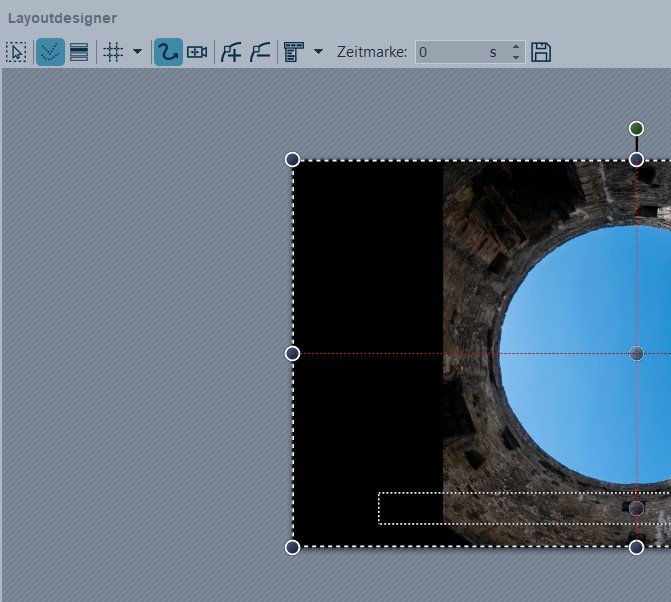
Task: Toggle the grid display icon
Action: point(114,52)
